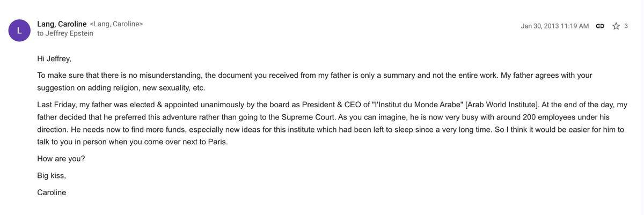Click the word "Paris." ending the paragraph

tap(218, 142)
